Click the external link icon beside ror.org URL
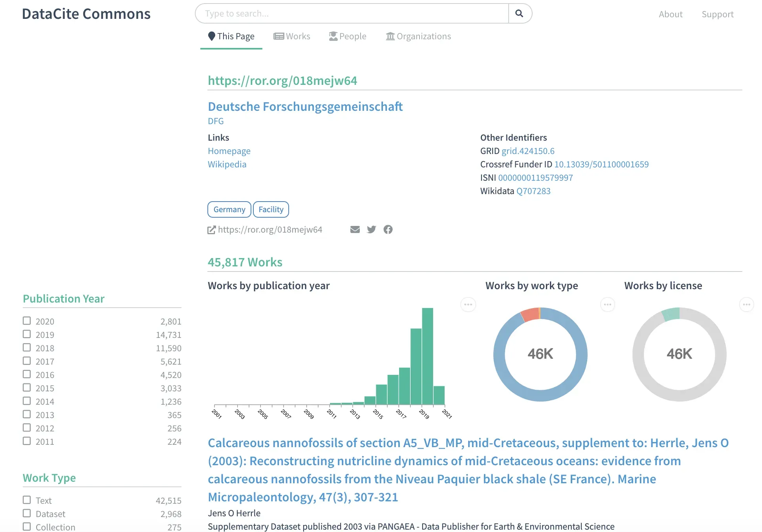Viewport: 762px width, 532px height. coord(211,230)
